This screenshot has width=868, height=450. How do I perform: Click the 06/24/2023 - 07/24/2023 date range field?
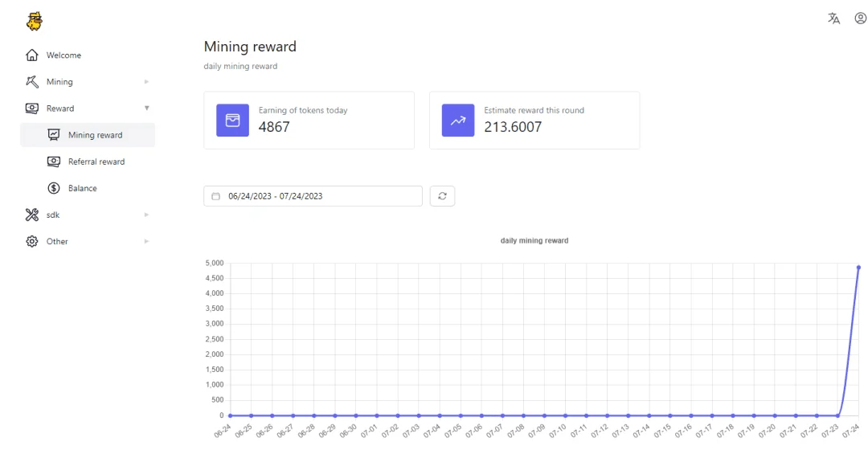tap(313, 196)
